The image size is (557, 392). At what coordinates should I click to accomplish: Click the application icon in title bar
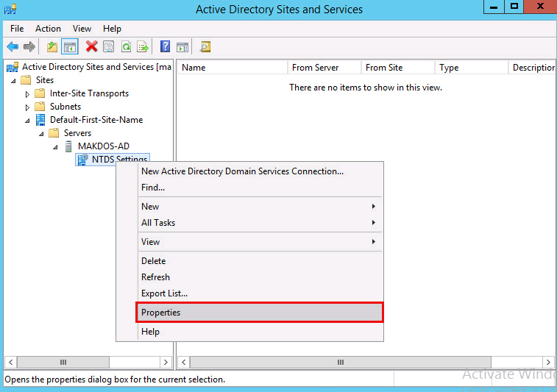click(10, 9)
